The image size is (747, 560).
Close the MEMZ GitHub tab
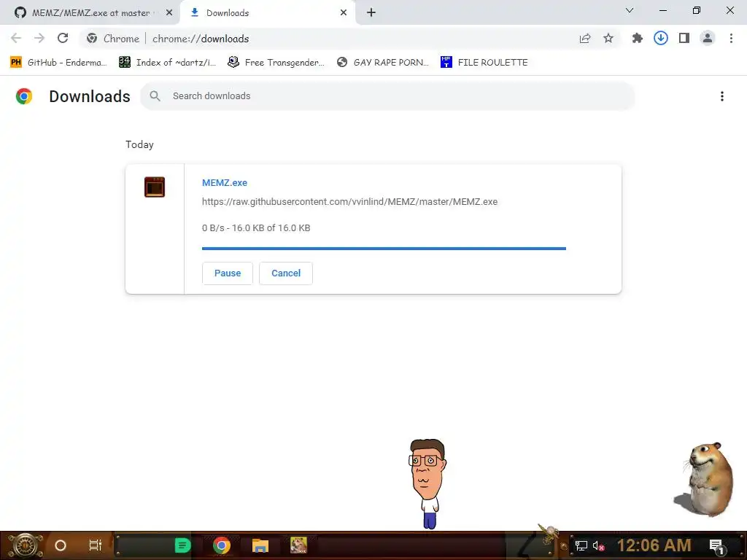[169, 12]
